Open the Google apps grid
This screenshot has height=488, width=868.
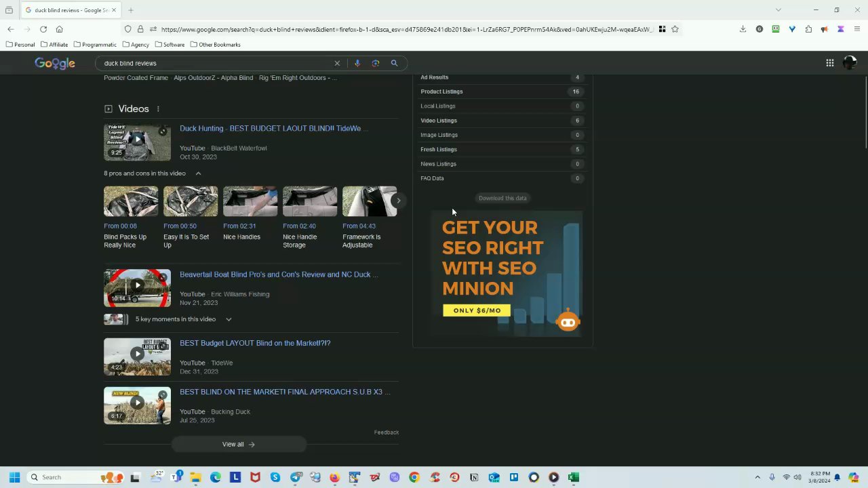(830, 63)
